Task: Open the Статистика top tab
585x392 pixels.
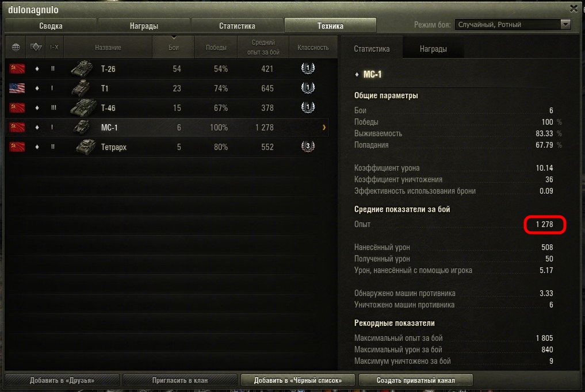Action: [238, 26]
